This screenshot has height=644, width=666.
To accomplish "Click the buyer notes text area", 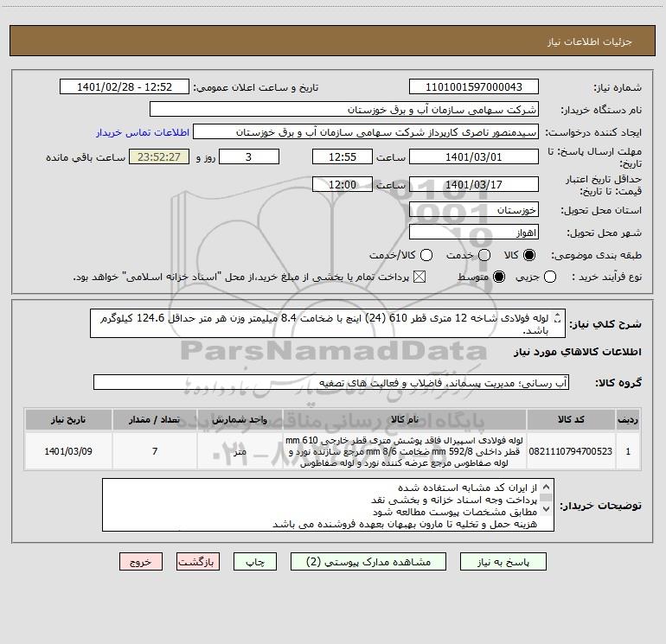I will pos(328,505).
